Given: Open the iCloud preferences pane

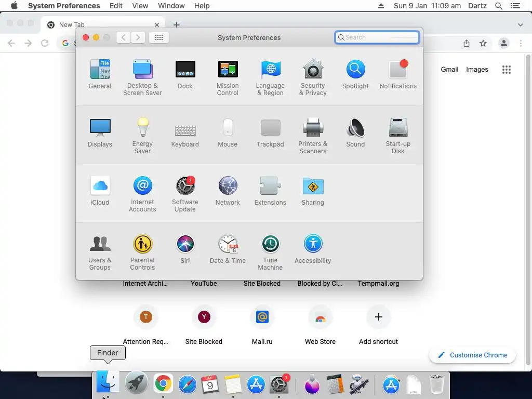Looking at the screenshot, I should click(x=100, y=191).
